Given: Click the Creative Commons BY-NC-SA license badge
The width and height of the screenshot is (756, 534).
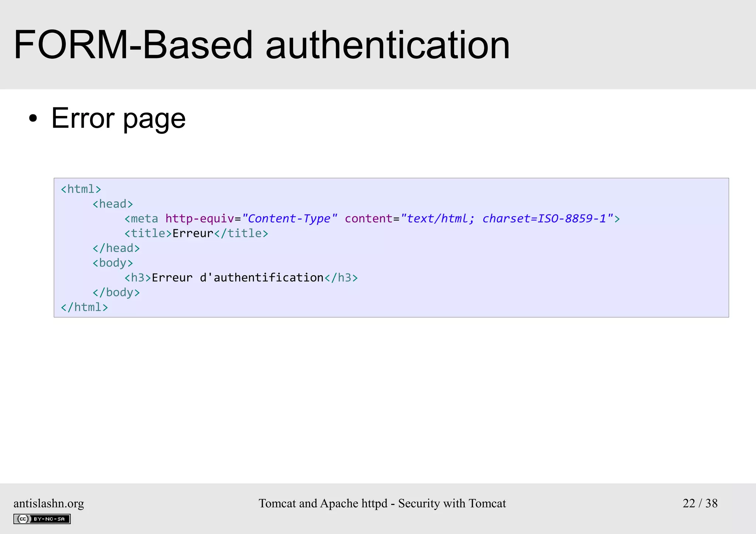Looking at the screenshot, I should (42, 519).
